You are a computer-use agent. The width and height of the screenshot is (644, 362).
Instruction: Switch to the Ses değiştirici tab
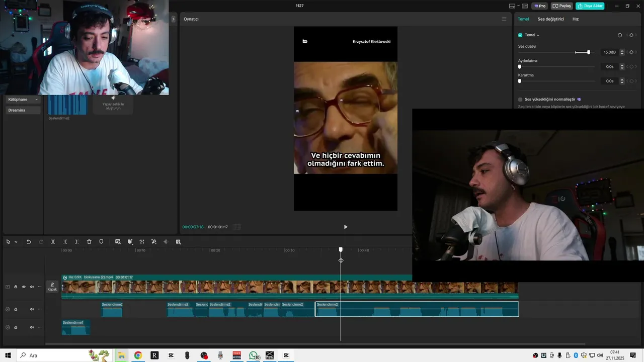pos(550,19)
